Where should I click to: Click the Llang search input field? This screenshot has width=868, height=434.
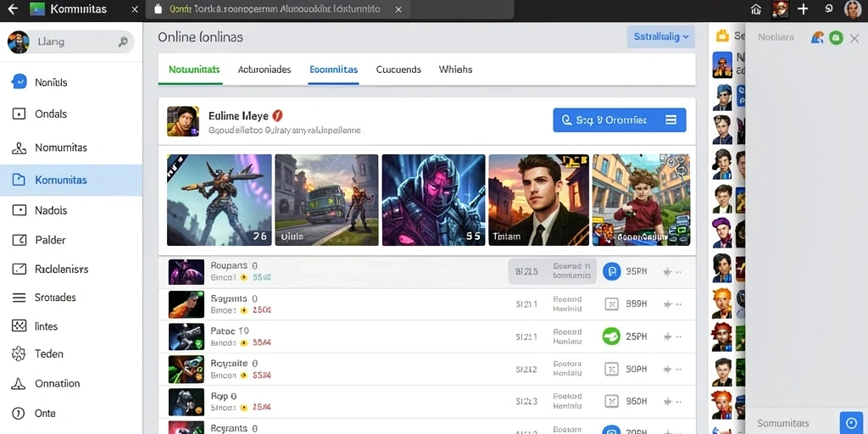pyautogui.click(x=71, y=42)
